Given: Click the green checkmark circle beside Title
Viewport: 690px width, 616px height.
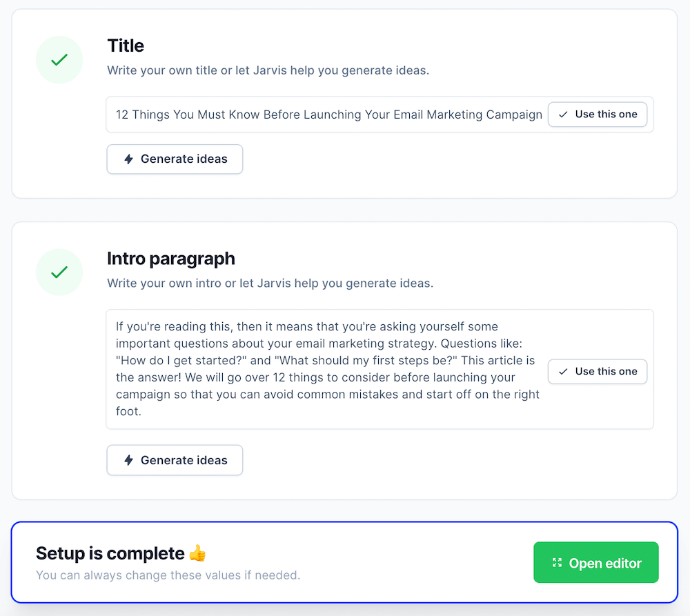Looking at the screenshot, I should click(x=59, y=60).
